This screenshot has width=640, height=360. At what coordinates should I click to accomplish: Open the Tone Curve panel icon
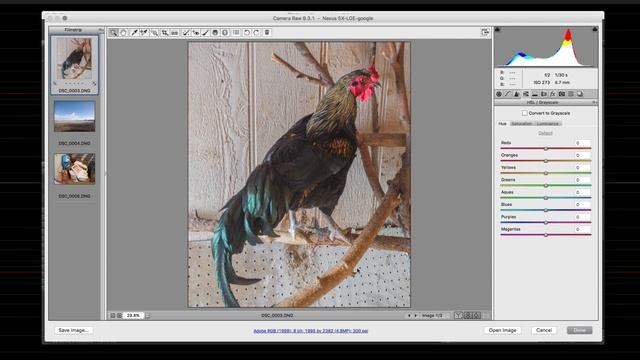click(508, 94)
